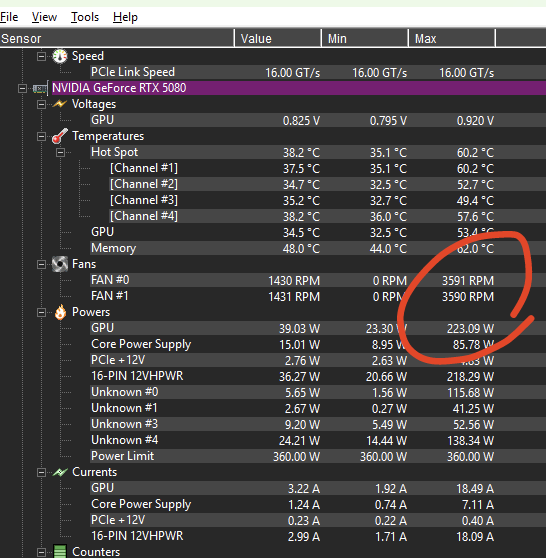Collapse the Fans group
The height and width of the screenshot is (558, 546).
click(x=42, y=264)
